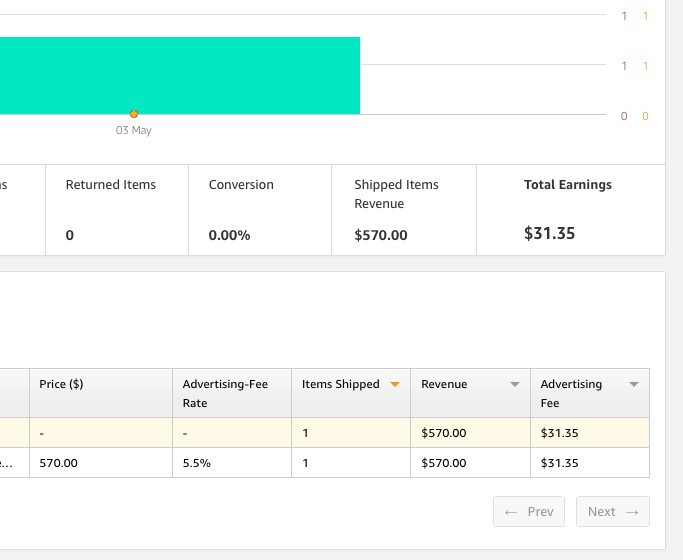Click the Conversion label
Viewport: 683px width, 560px height.
click(241, 185)
